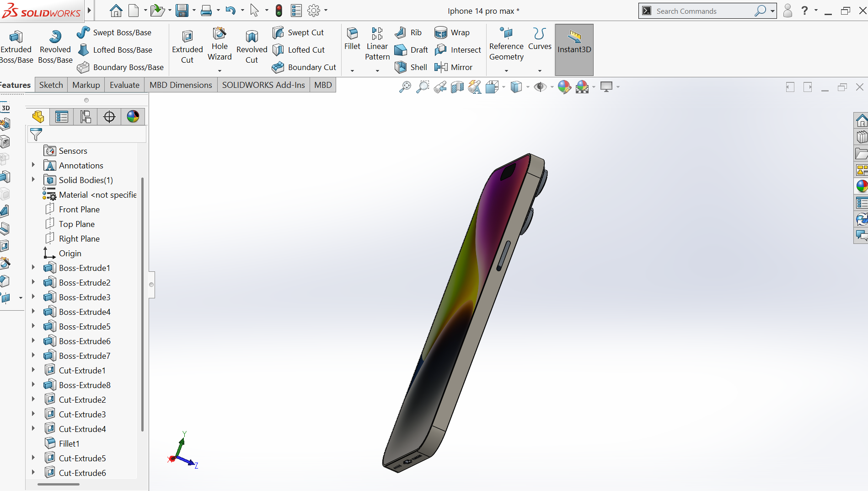The image size is (868, 491).
Task: Switch to the Sketch tab
Action: 51,85
